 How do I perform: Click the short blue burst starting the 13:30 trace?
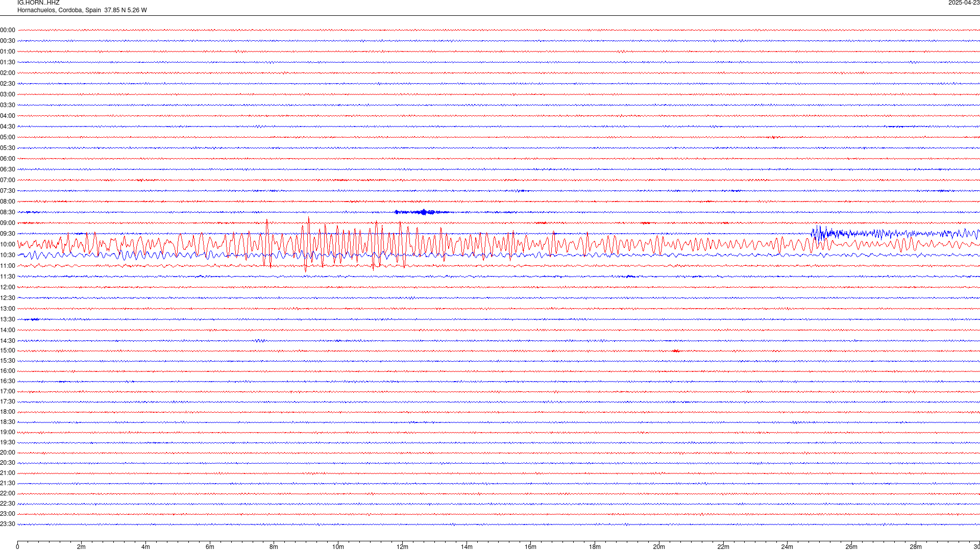click(34, 319)
